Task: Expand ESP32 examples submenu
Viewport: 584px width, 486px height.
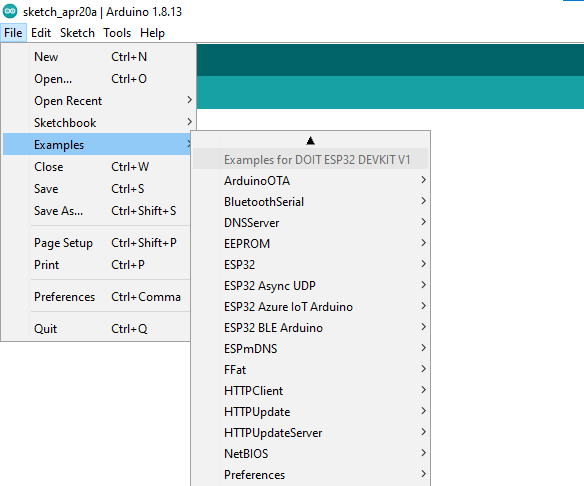Action: click(311, 264)
